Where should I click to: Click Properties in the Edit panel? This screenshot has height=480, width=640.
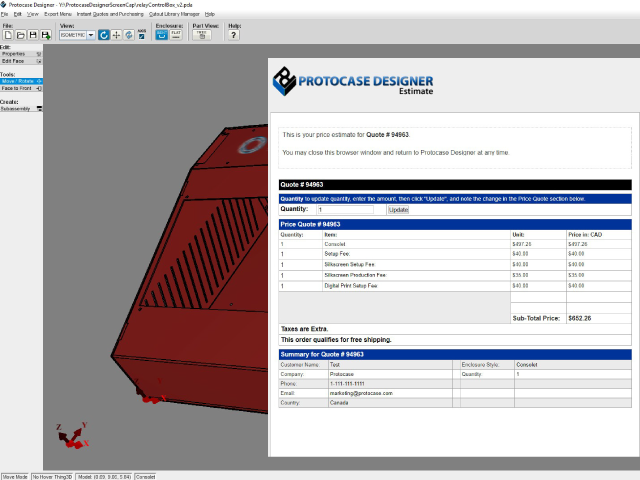point(21,54)
